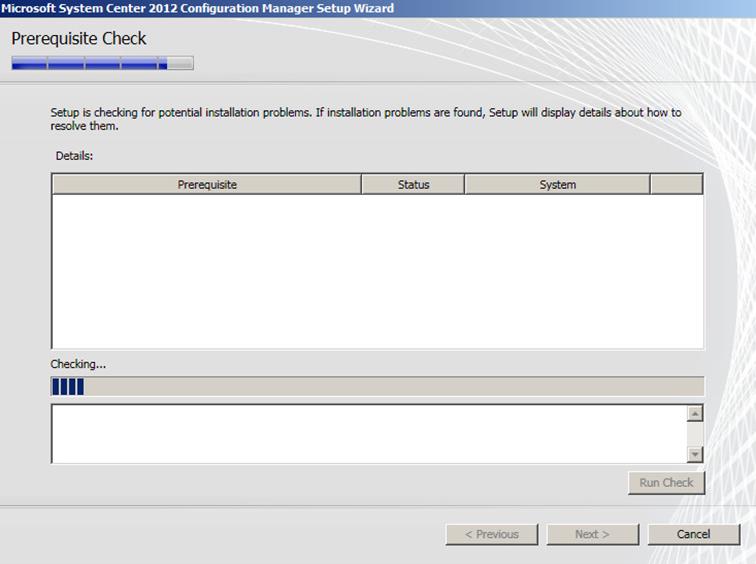The width and height of the screenshot is (756, 564).
Task: Click the details box scroll up arrow
Action: 695,414
